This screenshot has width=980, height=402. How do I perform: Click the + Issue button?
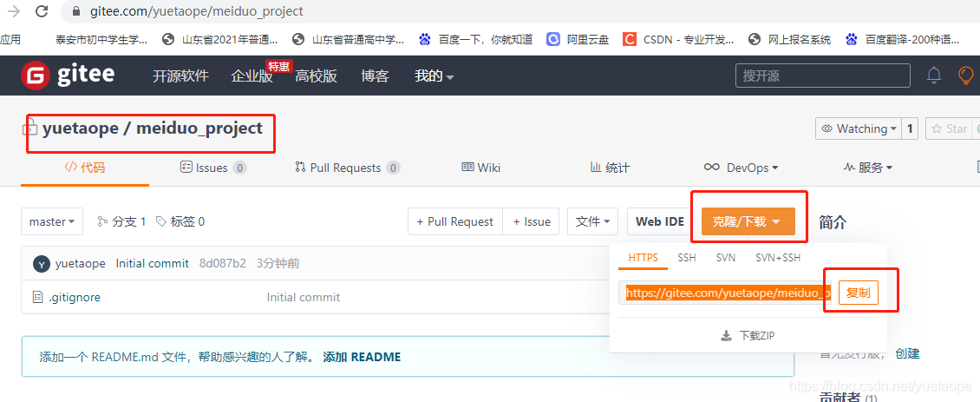tap(532, 221)
